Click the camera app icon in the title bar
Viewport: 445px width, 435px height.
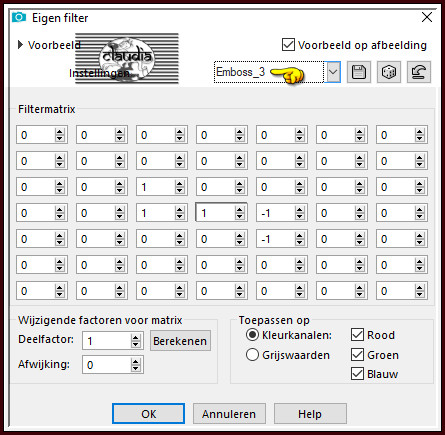pos(19,17)
